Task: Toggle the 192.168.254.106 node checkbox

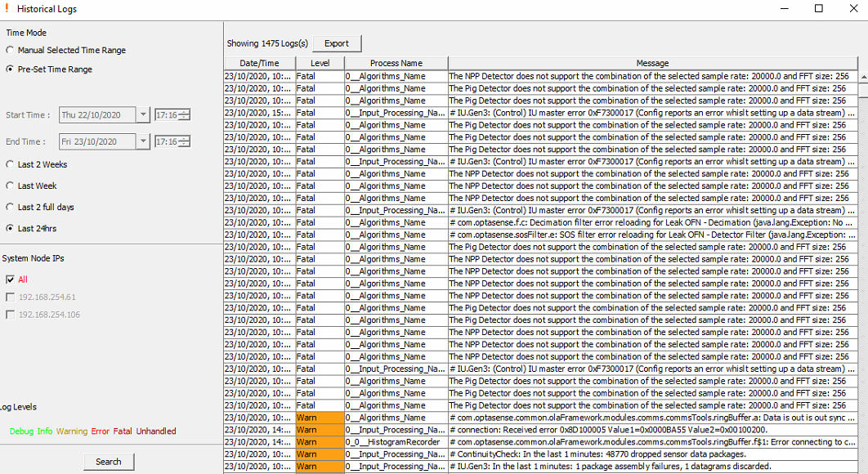Action: (x=10, y=315)
